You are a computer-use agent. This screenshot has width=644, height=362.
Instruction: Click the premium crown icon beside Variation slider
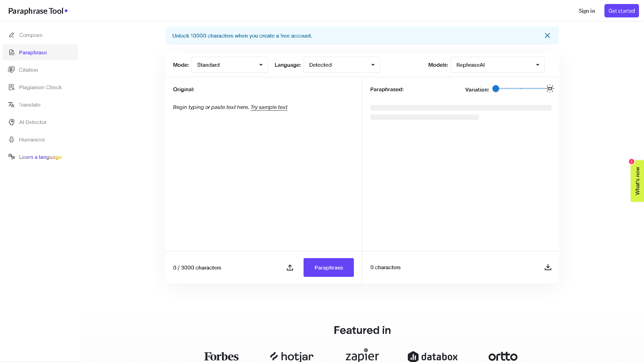click(550, 88)
